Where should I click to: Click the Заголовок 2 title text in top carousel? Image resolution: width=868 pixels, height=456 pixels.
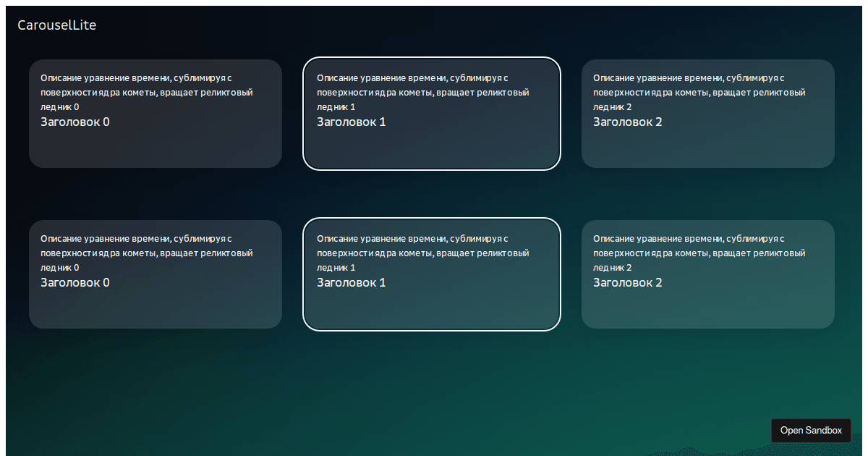tap(627, 122)
